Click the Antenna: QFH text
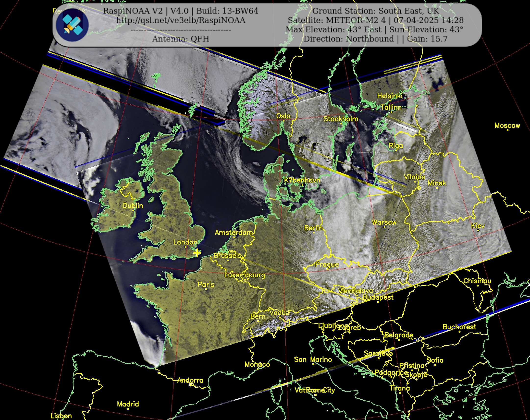The height and width of the screenshot is (420, 530). [x=181, y=39]
